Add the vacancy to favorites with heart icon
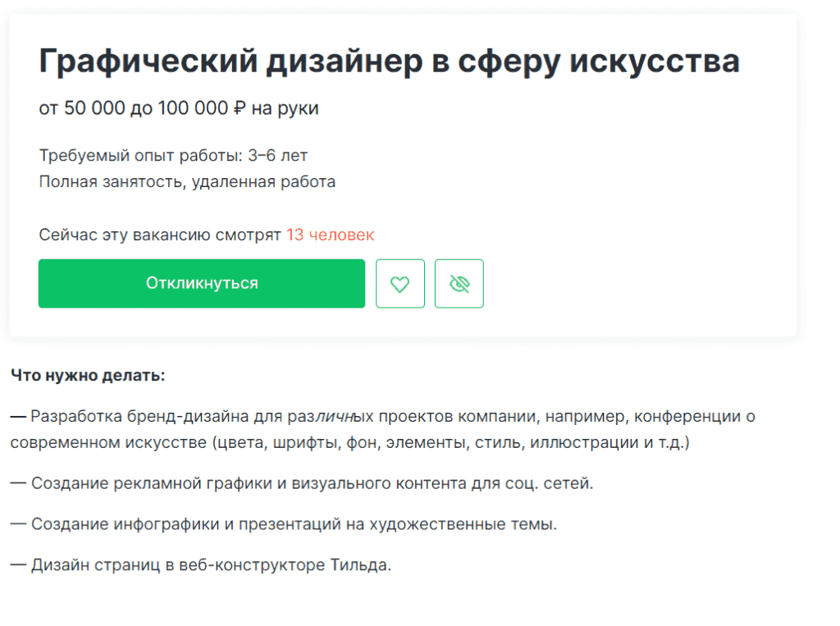This screenshot has width=840, height=626. [x=400, y=283]
